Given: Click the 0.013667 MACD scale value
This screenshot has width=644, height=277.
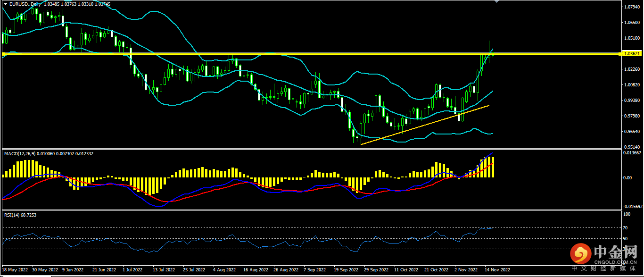Looking at the screenshot, I should pyautogui.click(x=631, y=152).
